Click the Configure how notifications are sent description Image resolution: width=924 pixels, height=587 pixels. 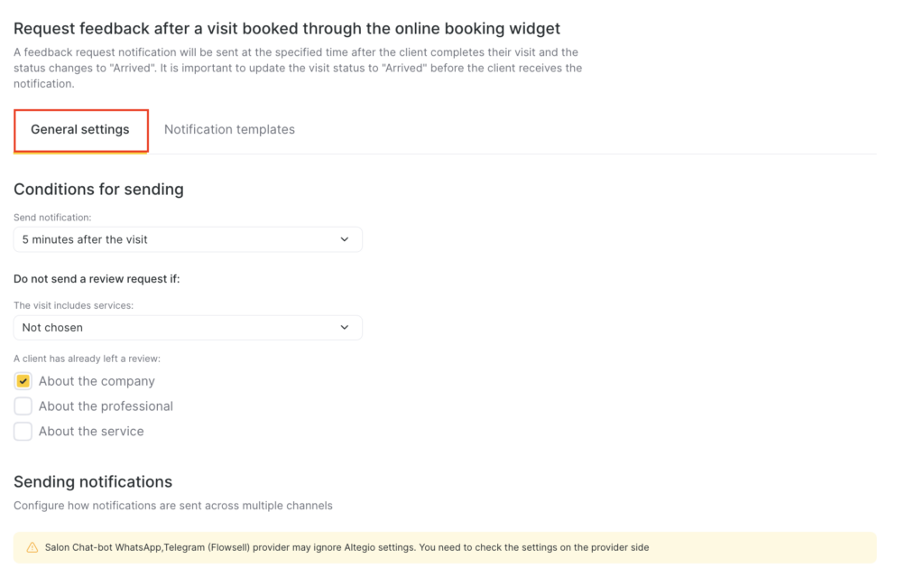point(173,506)
